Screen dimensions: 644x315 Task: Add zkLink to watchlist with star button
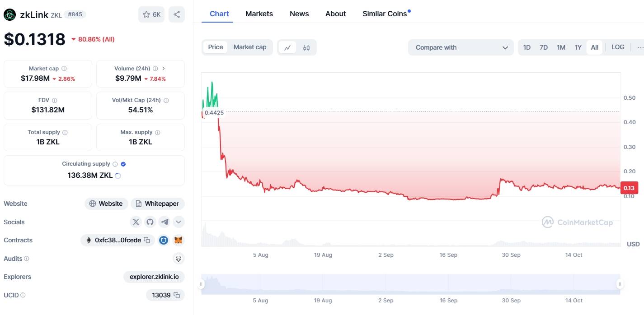[151, 14]
